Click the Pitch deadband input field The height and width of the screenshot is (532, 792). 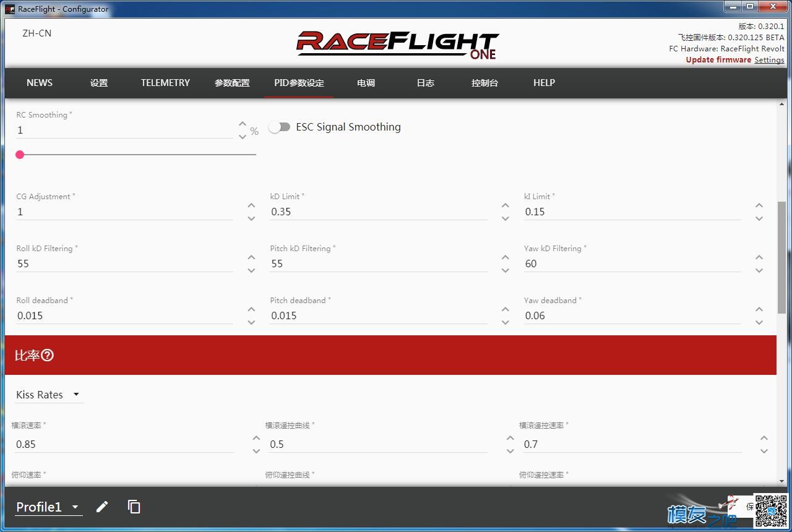point(379,315)
